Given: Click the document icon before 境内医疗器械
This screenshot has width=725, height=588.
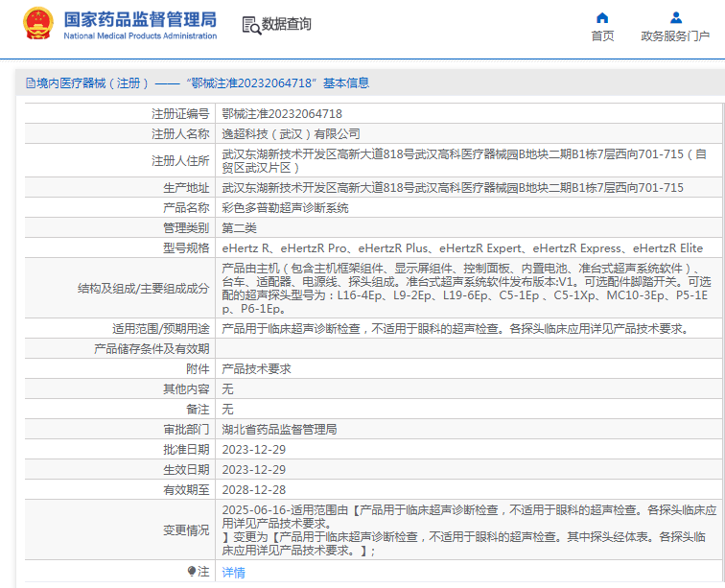Looking at the screenshot, I should point(31,83).
